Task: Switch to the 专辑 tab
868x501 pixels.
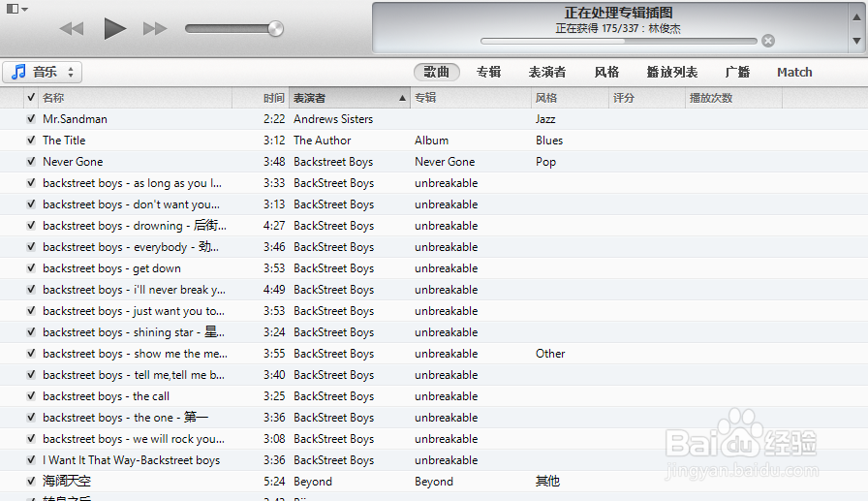Action: coord(489,72)
